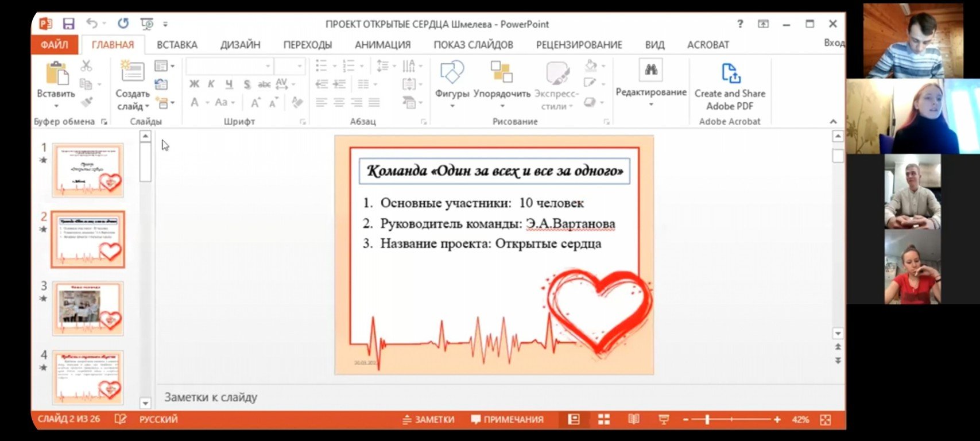Start slideshow from beginning via quick access icon

(x=147, y=24)
